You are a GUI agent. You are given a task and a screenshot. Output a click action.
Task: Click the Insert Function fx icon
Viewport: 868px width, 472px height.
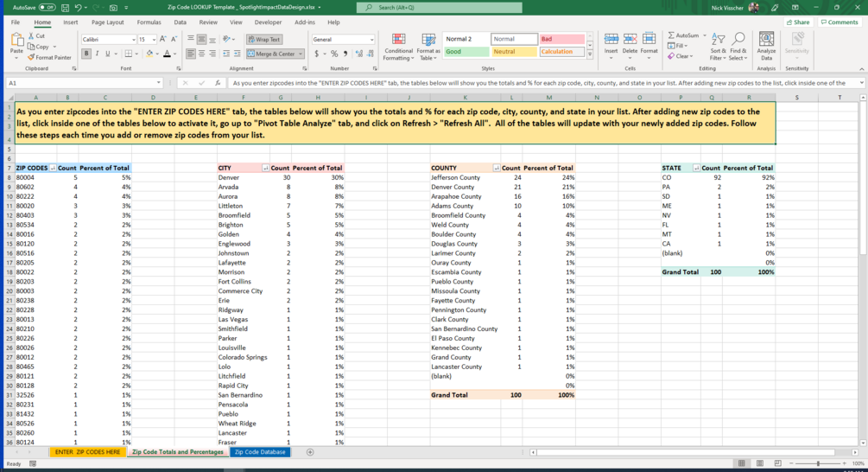coord(218,82)
